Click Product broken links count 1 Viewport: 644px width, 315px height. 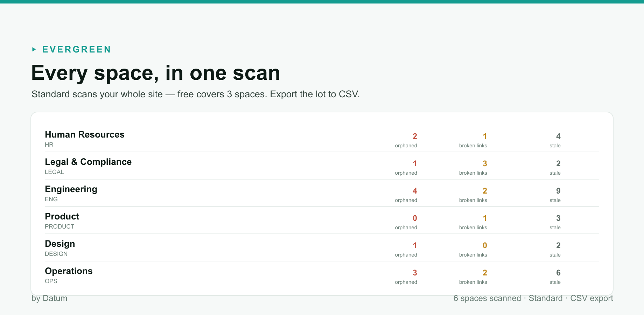pyautogui.click(x=485, y=218)
